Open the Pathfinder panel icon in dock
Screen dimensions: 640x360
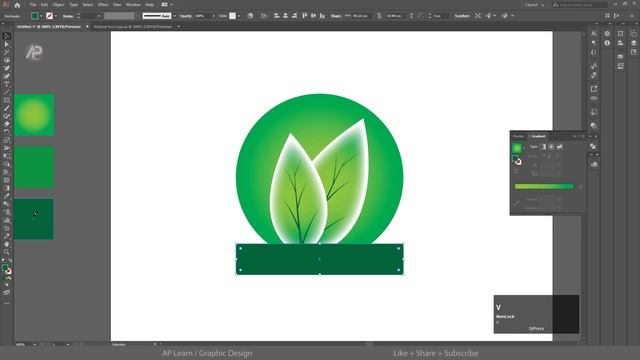(x=594, y=146)
